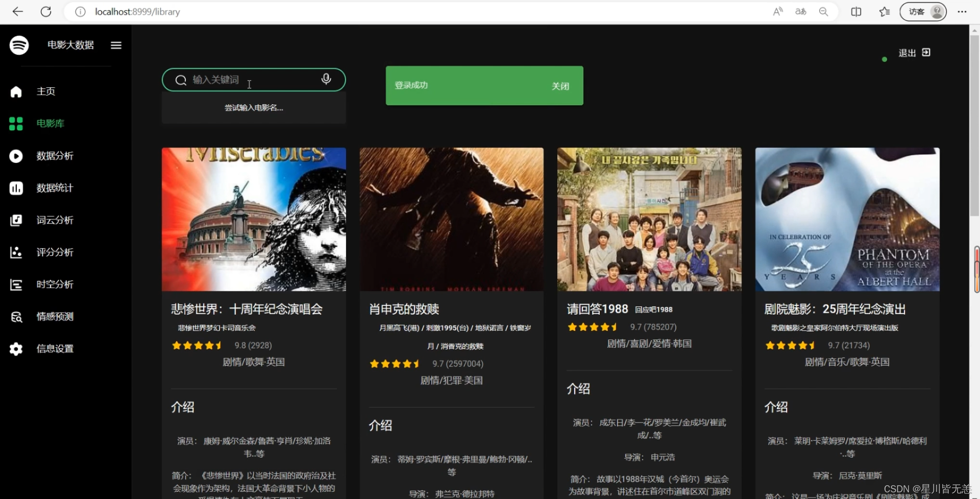Click star rating of 剧院魅影 card
This screenshot has width=980, height=499.
791,345
